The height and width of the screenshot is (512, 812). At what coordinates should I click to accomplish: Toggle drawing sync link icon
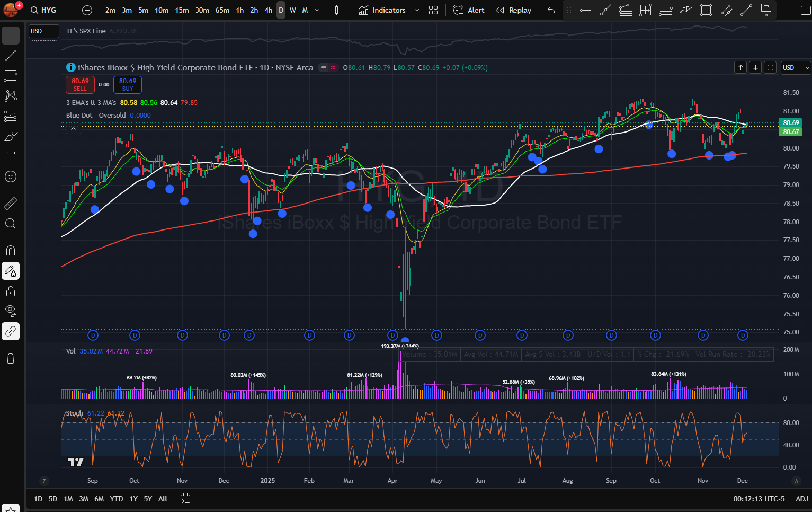pyautogui.click(x=11, y=331)
